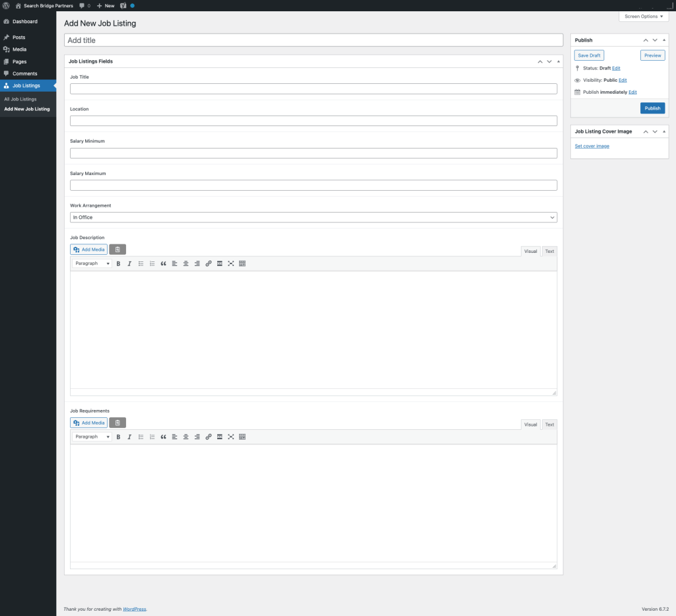
Task: Move Job Listings Fields panel up
Action: tap(540, 61)
